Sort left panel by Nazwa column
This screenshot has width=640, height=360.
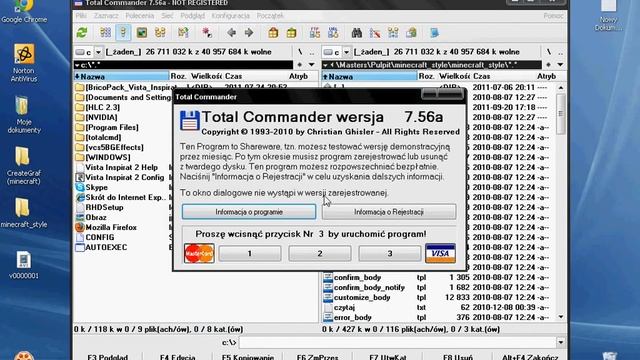tap(121, 76)
